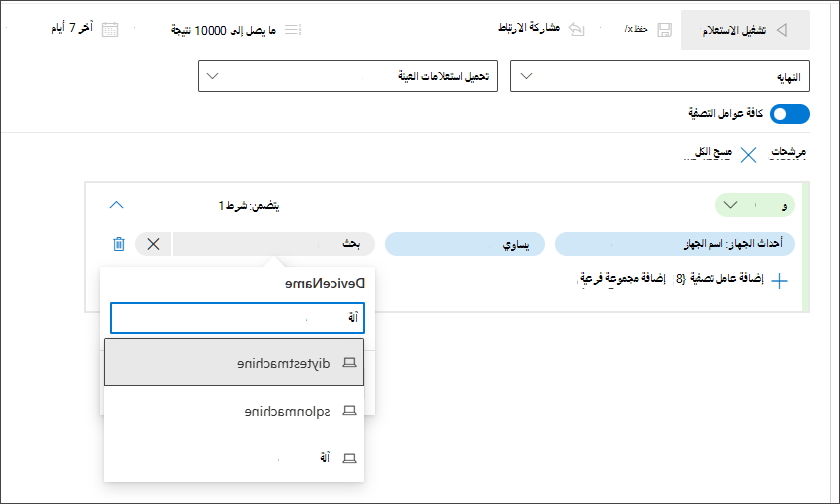Select splonmachine from the device list
840x504 pixels.
[234, 410]
